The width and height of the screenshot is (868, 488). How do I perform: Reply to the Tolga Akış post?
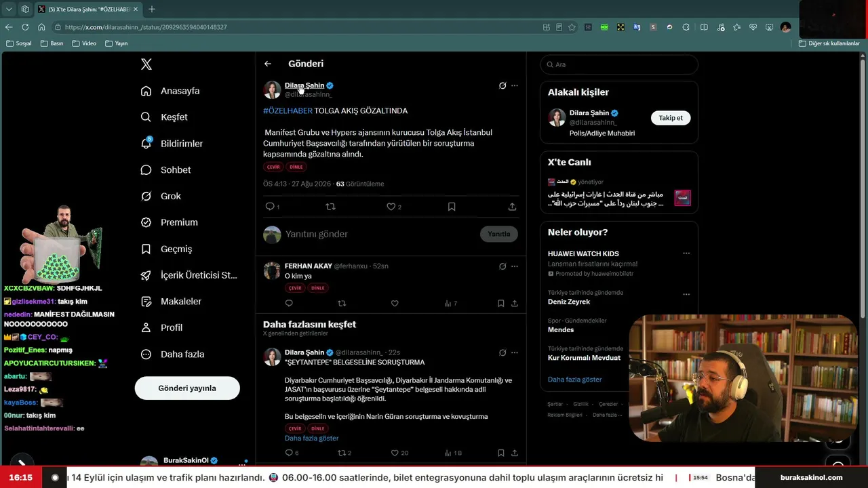pos(271,207)
